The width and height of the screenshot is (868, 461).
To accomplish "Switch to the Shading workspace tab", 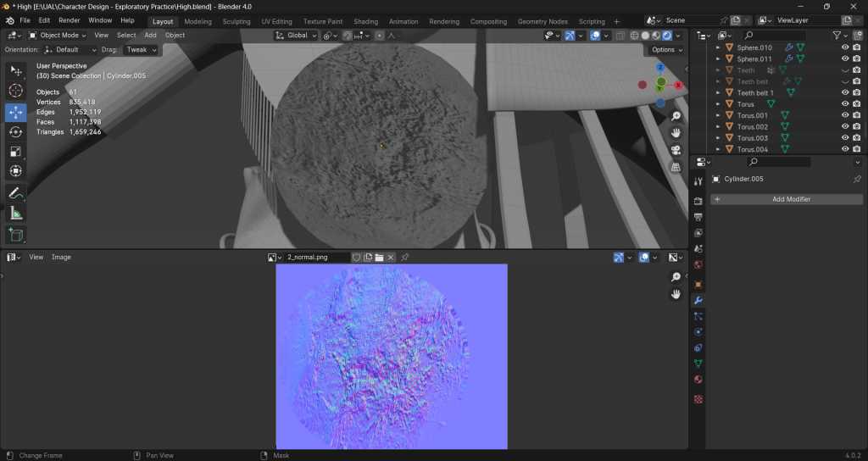I will point(366,21).
